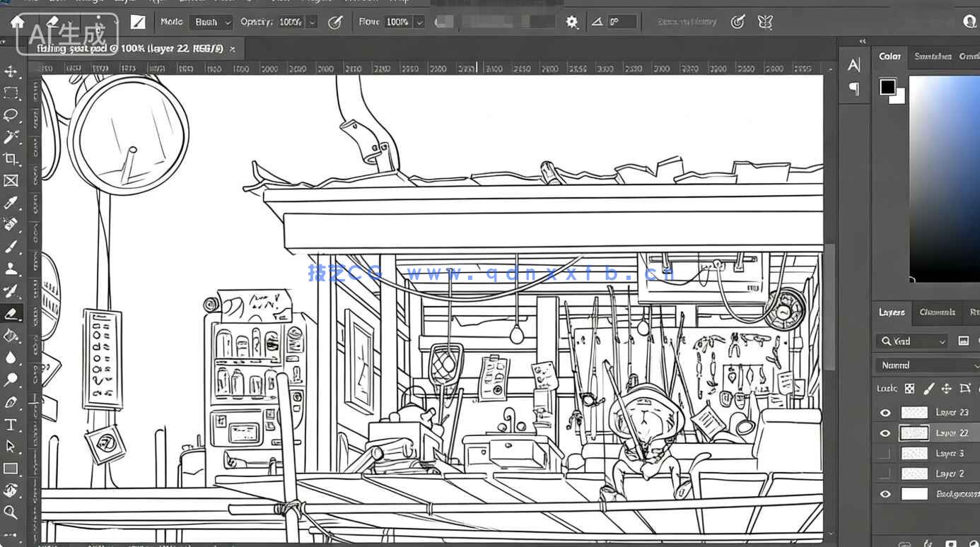
Task: Select the Lasso tool
Action: pos(11,114)
